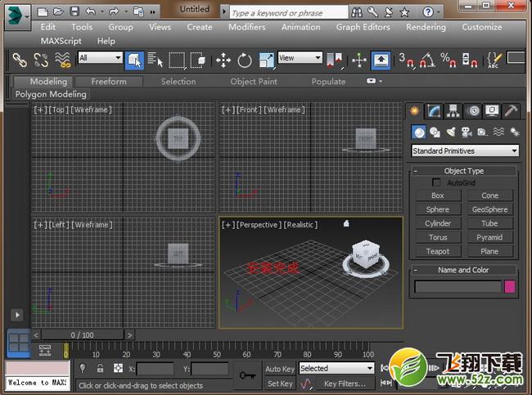Image resolution: width=532 pixels, height=395 pixels.
Task: Click the magenta object color swatch
Action: click(x=510, y=286)
